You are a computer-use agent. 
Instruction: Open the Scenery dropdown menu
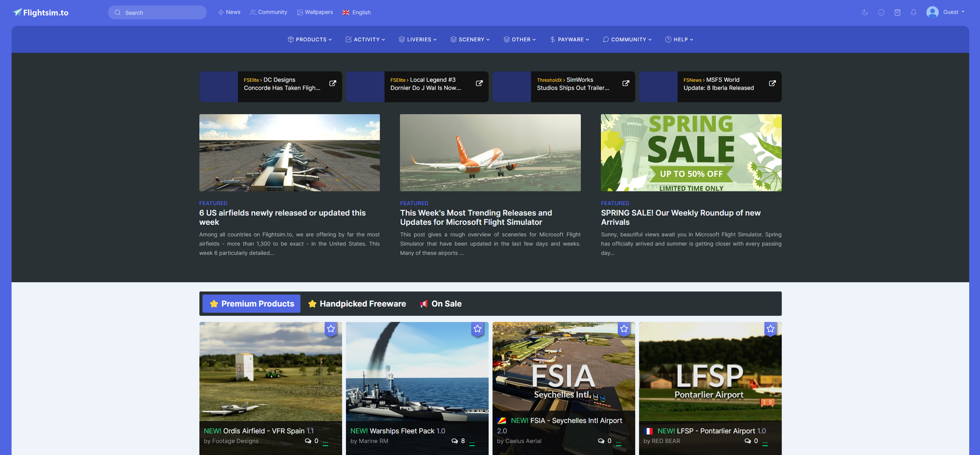(x=470, y=40)
